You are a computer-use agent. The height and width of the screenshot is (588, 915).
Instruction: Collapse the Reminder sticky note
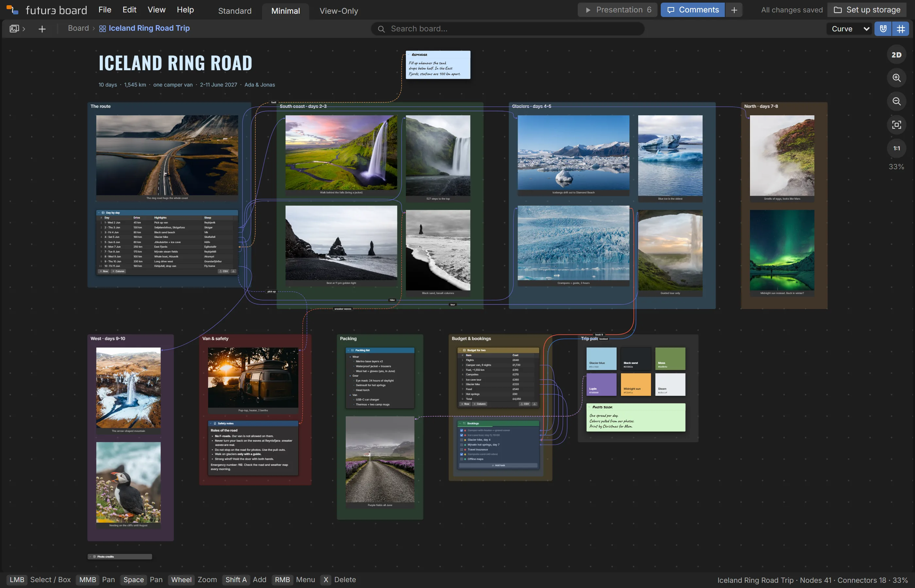(408, 55)
